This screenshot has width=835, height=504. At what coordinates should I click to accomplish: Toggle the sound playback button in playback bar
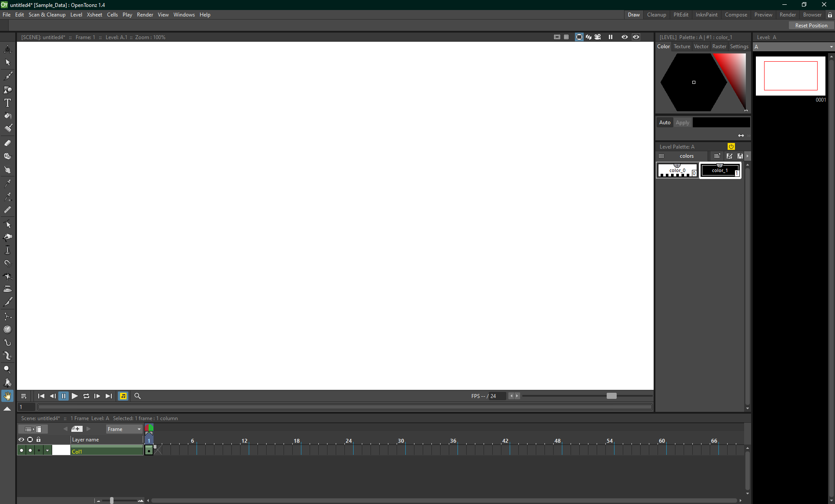pos(123,396)
